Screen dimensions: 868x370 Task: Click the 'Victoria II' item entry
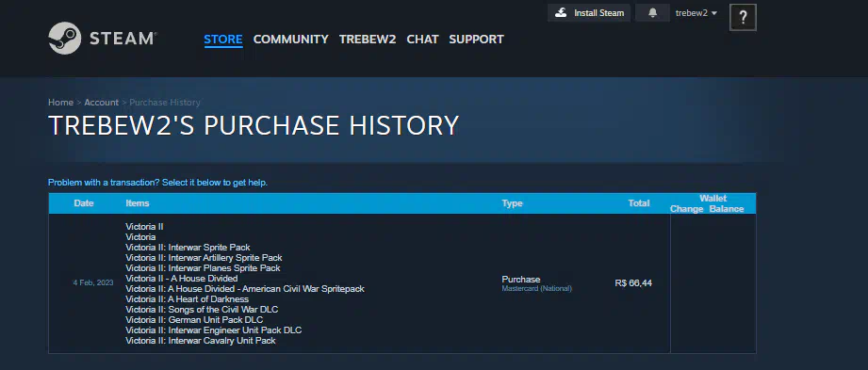tap(144, 227)
